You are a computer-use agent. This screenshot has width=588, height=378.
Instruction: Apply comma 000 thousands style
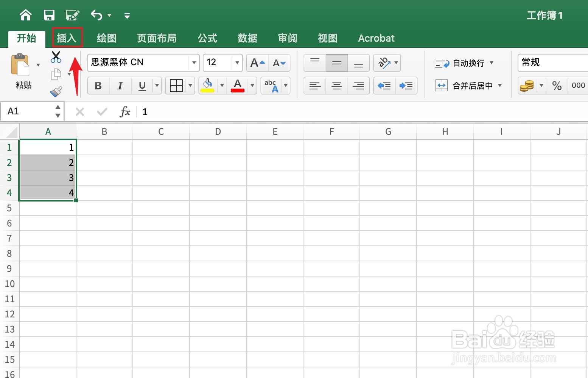tap(578, 86)
